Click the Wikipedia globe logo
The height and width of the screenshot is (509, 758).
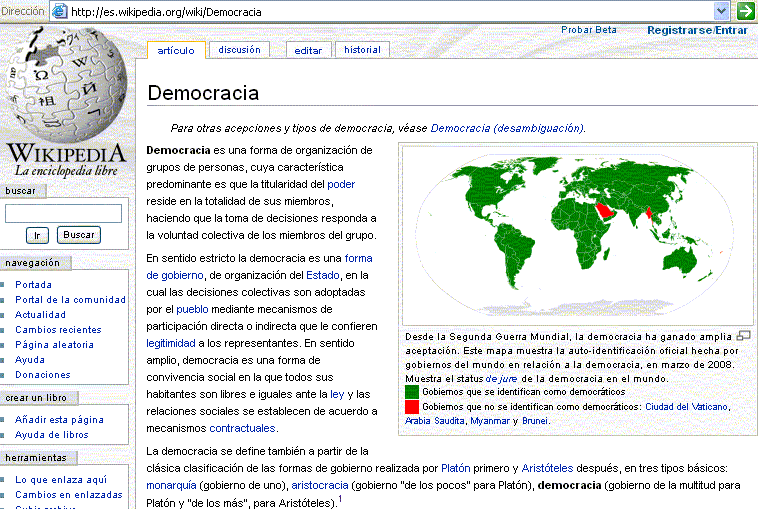66,85
